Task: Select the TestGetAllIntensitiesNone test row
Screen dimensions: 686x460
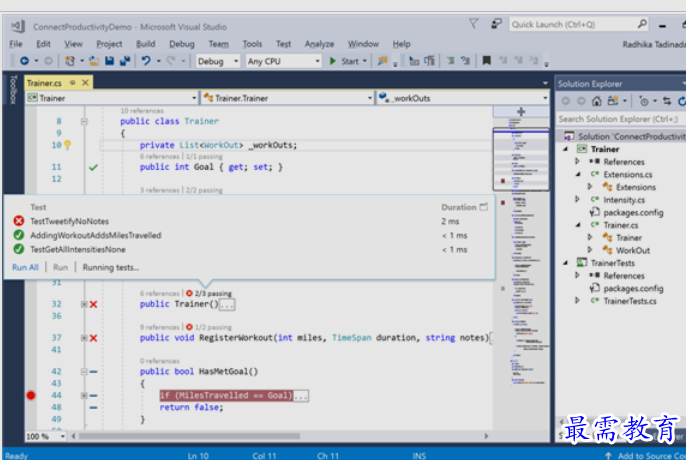Action: click(249, 249)
